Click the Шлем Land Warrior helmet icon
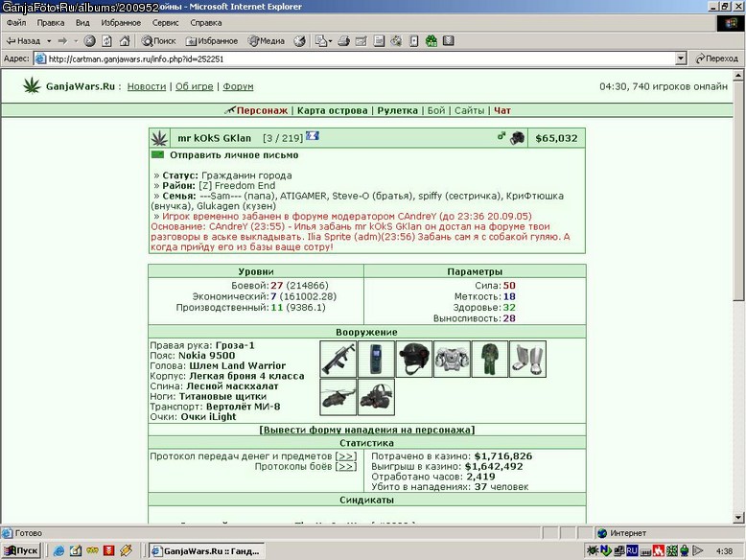Image resolution: width=746 pixels, height=560 pixels. [x=414, y=360]
